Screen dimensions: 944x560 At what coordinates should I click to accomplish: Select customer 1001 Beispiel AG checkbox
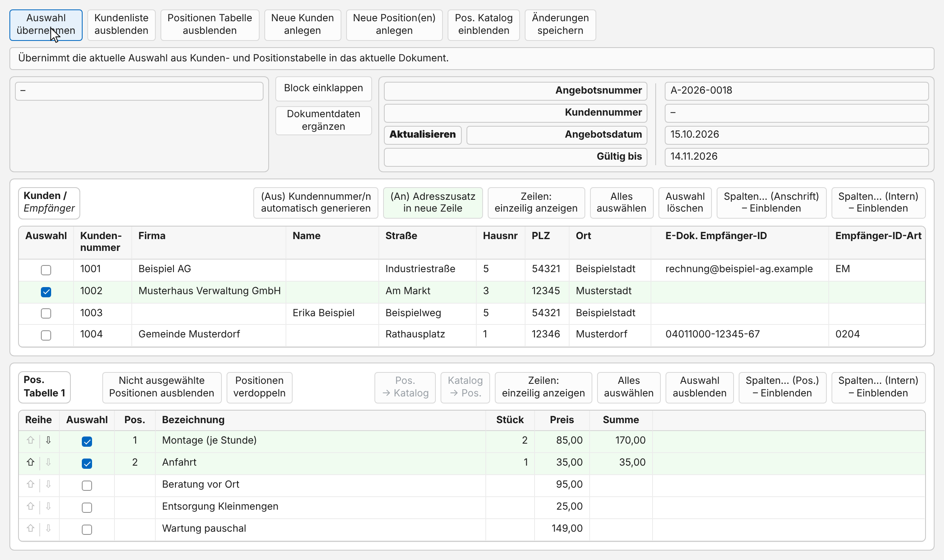click(46, 270)
